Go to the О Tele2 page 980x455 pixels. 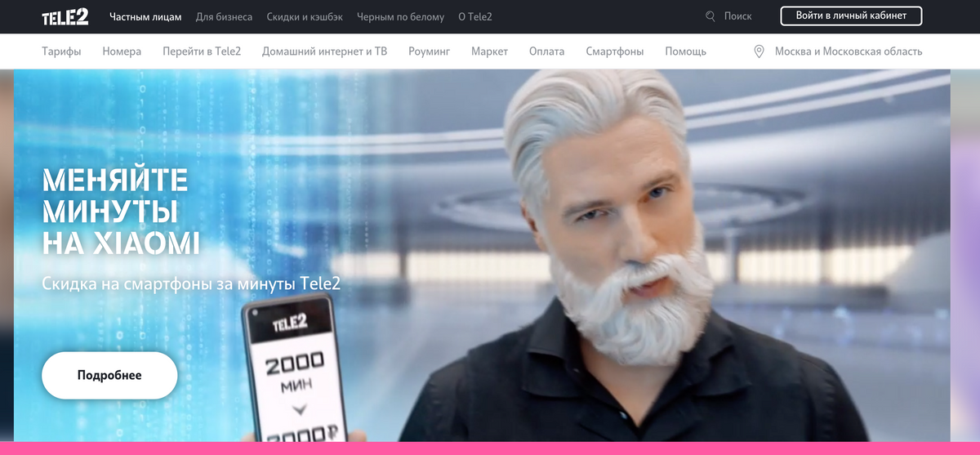click(x=475, y=16)
